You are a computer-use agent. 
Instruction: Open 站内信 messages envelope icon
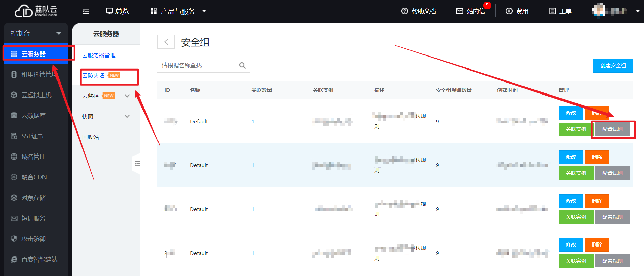click(x=459, y=11)
